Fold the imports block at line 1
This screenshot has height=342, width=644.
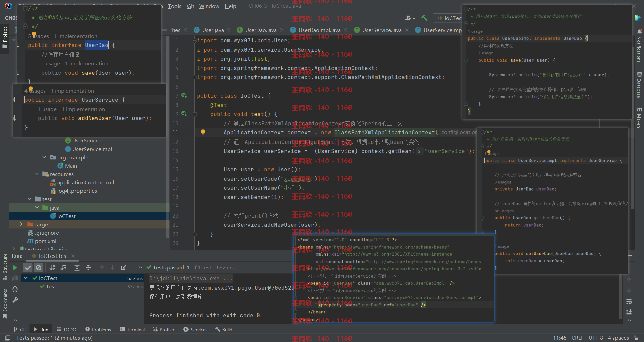tap(194, 41)
